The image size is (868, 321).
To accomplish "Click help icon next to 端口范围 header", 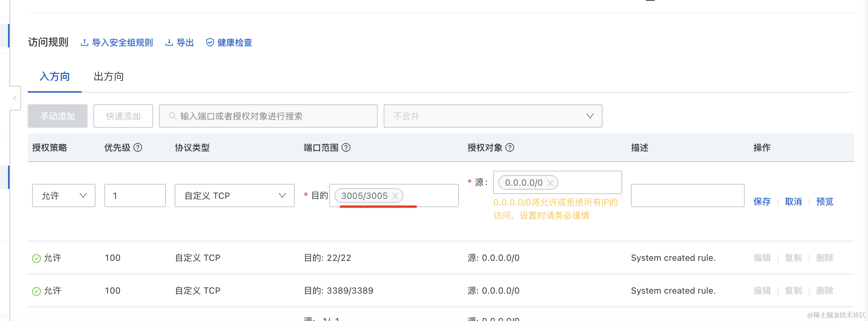I will point(346,147).
